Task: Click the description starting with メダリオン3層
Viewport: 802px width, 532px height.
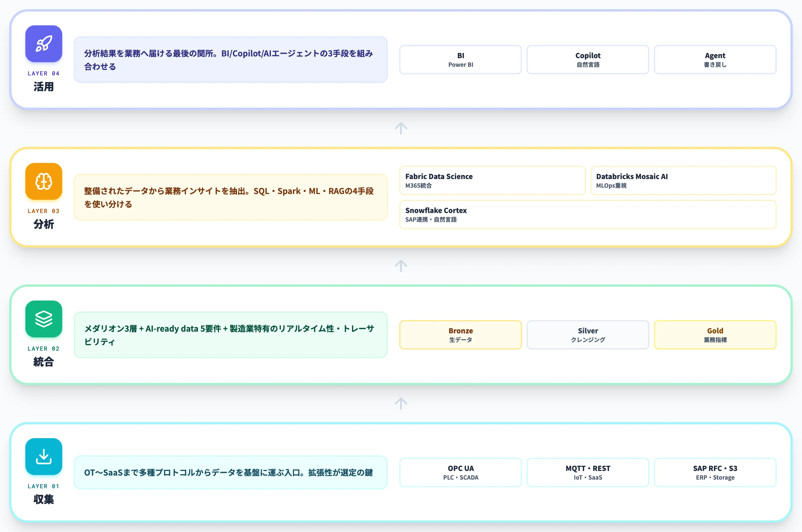Action: point(230,335)
